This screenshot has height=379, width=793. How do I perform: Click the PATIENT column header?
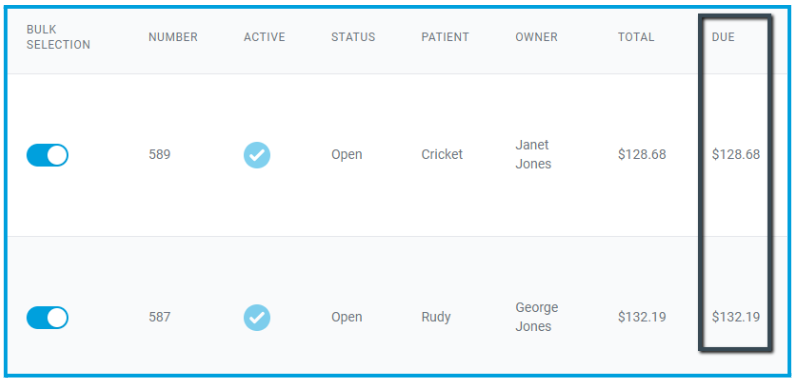pyautogui.click(x=445, y=37)
